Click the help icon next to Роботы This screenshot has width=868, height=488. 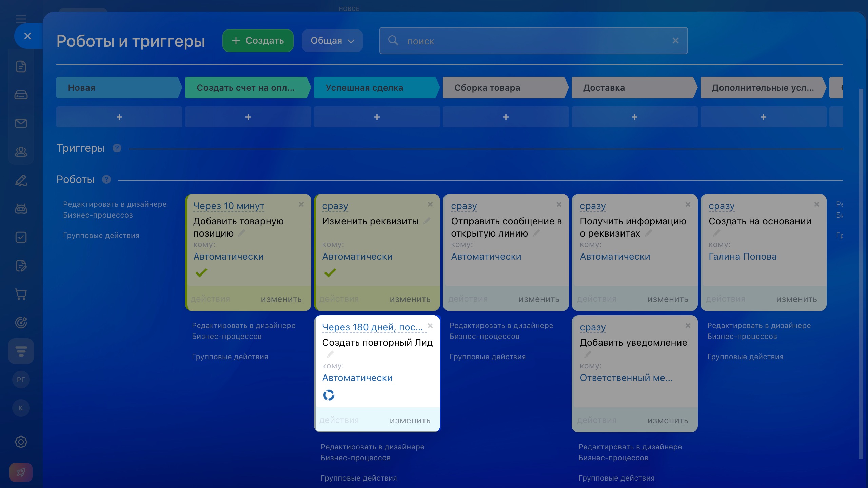coord(106,179)
